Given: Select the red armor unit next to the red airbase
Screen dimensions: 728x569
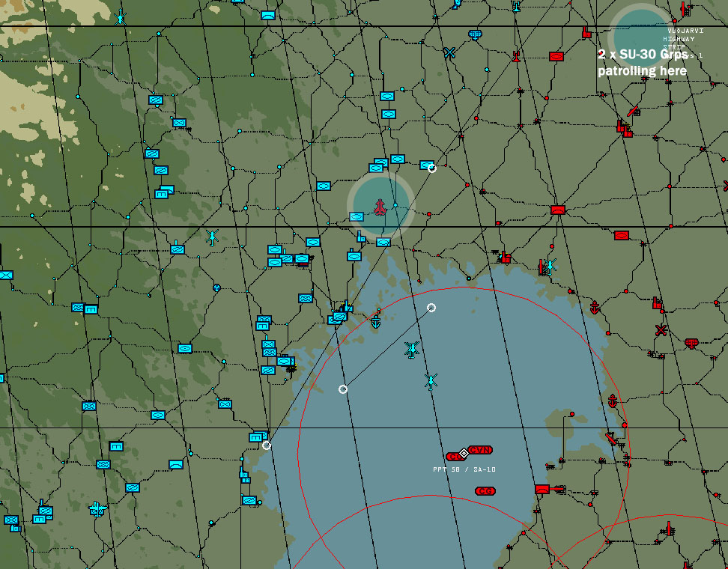Looking at the screenshot, I should [x=556, y=57].
